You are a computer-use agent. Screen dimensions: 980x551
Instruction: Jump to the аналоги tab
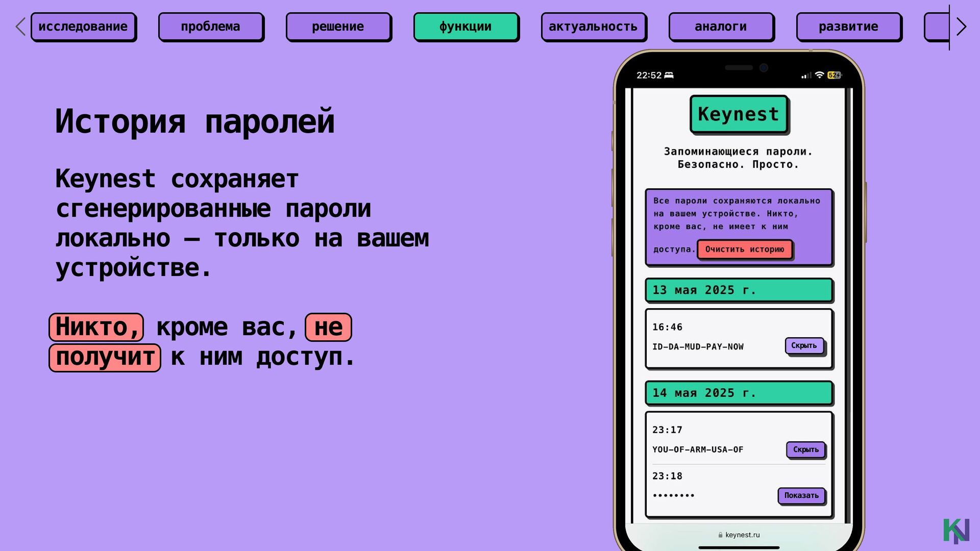coord(721,27)
